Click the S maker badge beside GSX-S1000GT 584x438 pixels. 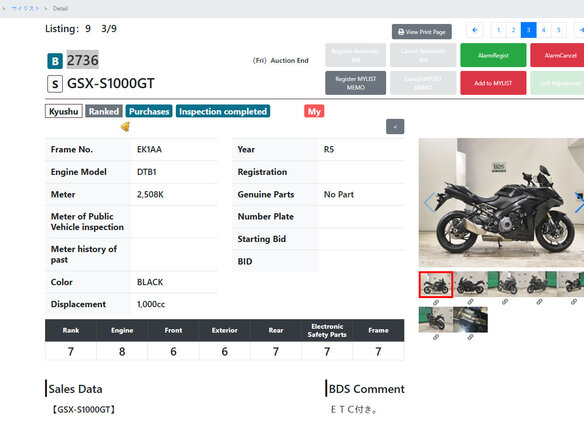55,84
